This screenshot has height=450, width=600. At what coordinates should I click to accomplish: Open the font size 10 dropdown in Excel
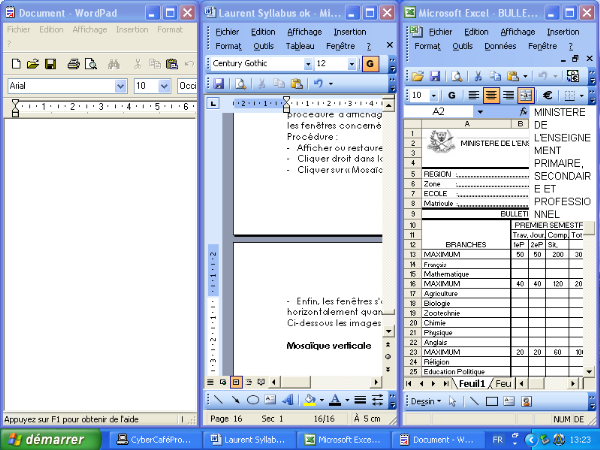[433, 95]
